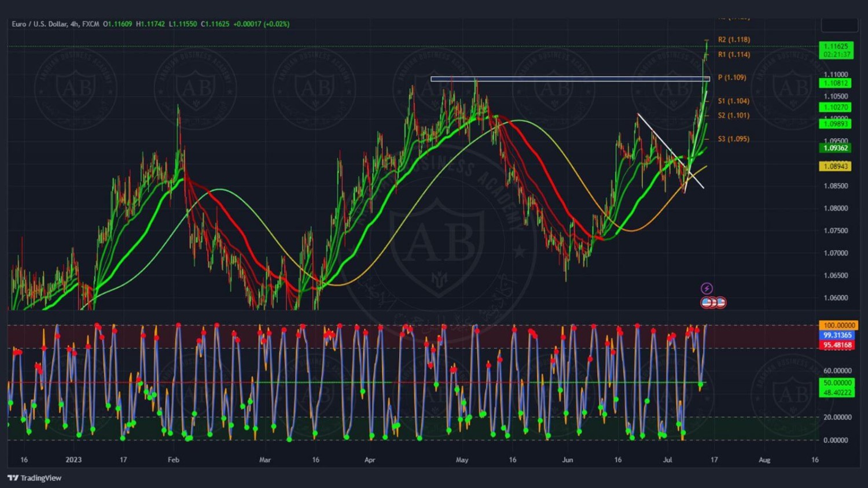Click the Aug label on time axis
The width and height of the screenshot is (868, 488).
764,460
